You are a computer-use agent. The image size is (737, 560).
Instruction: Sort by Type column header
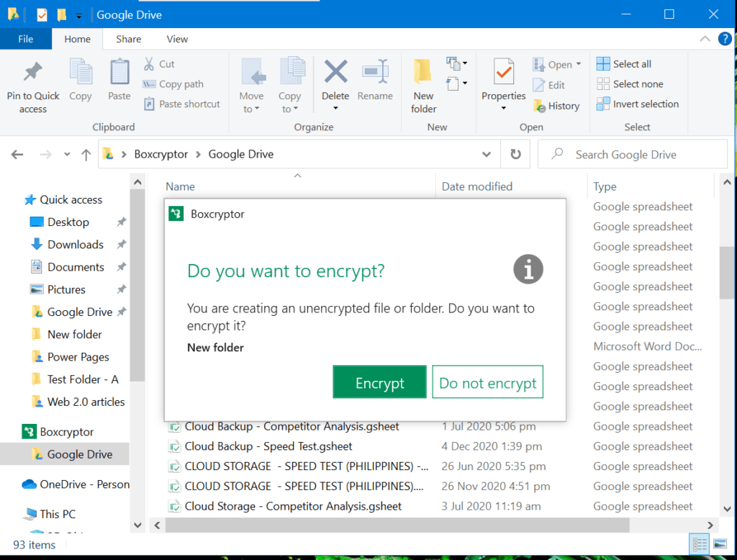605,186
